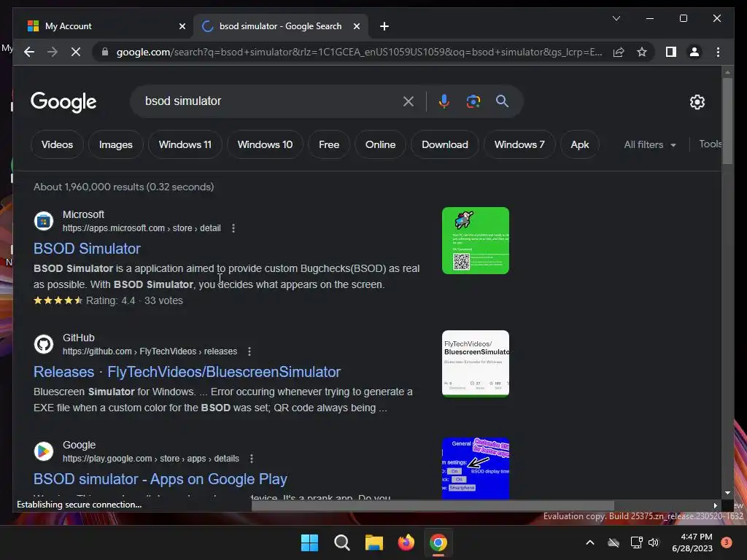The height and width of the screenshot is (560, 747).
Task: Open a new tab
Action: 384,26
